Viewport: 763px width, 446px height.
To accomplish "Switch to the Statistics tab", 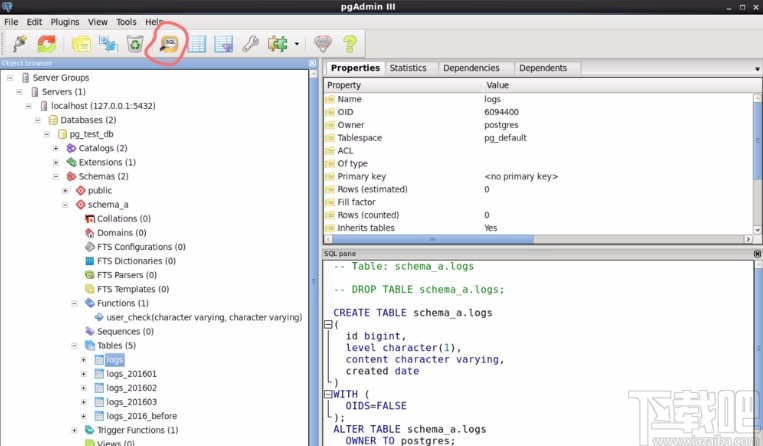I will [407, 68].
